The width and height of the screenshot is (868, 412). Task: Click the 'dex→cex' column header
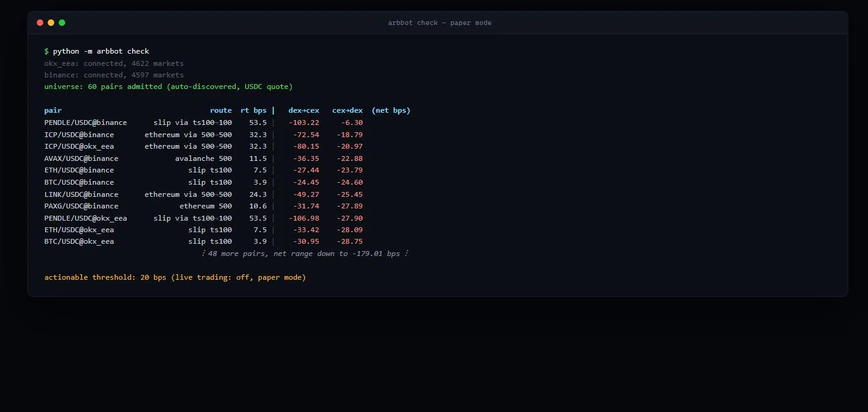[x=304, y=110]
